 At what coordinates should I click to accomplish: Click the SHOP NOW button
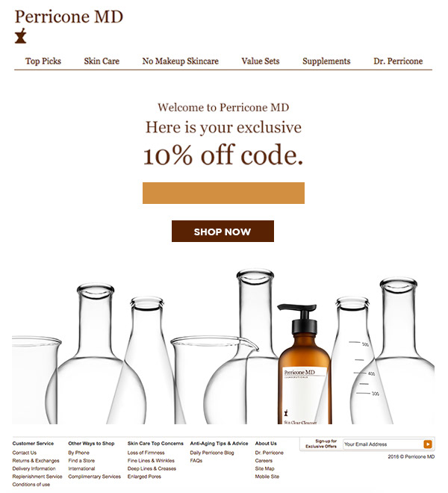223,231
